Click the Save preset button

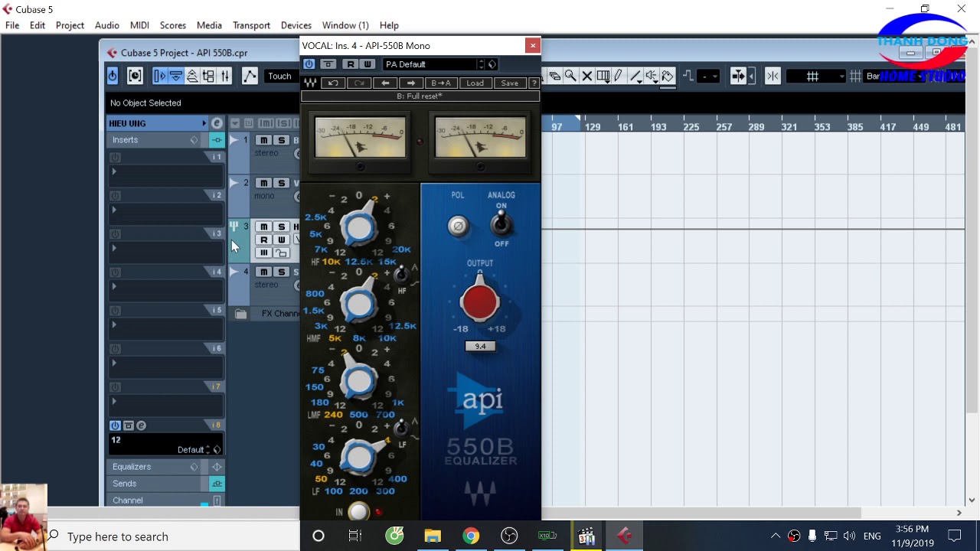pos(510,83)
